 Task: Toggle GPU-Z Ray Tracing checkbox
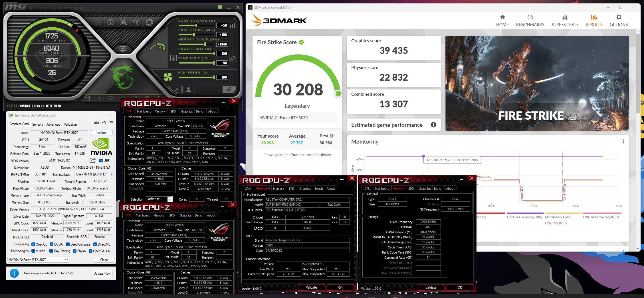(x=51, y=251)
